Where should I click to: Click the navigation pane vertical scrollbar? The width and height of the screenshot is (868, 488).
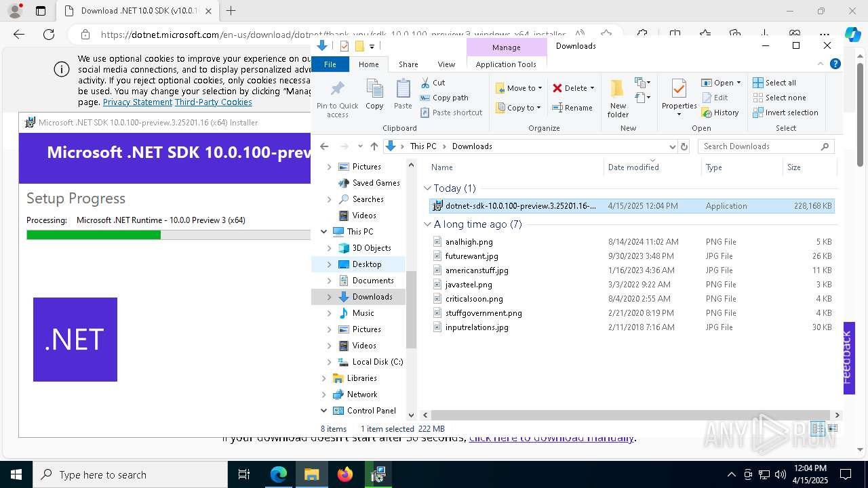(411, 308)
